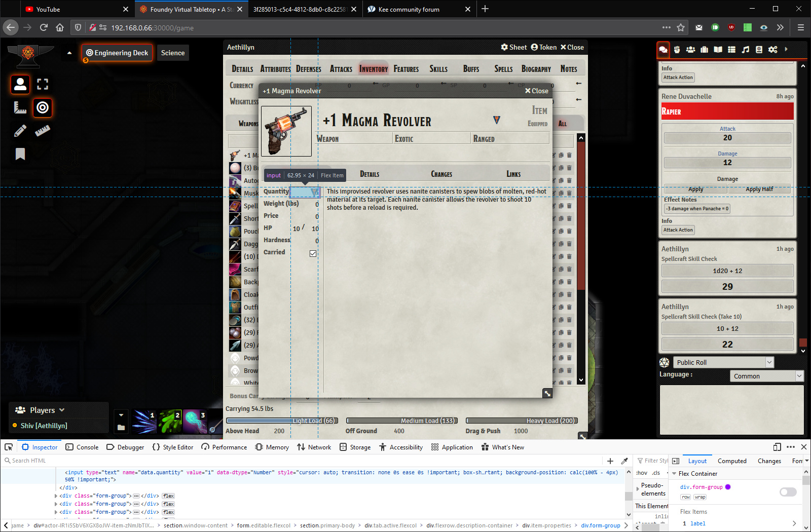Select the Measure tools ruler-triangle icon

point(20,107)
